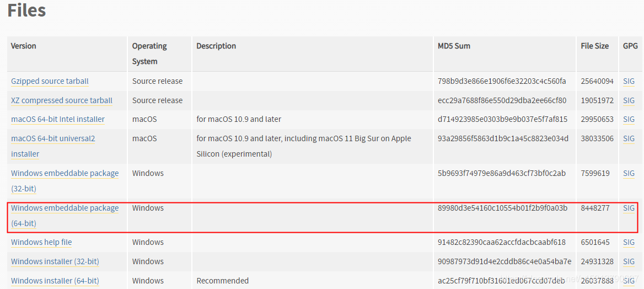Click Windows cell in 64-bit embeddable row
This screenshot has width=644, height=289.
148,208
